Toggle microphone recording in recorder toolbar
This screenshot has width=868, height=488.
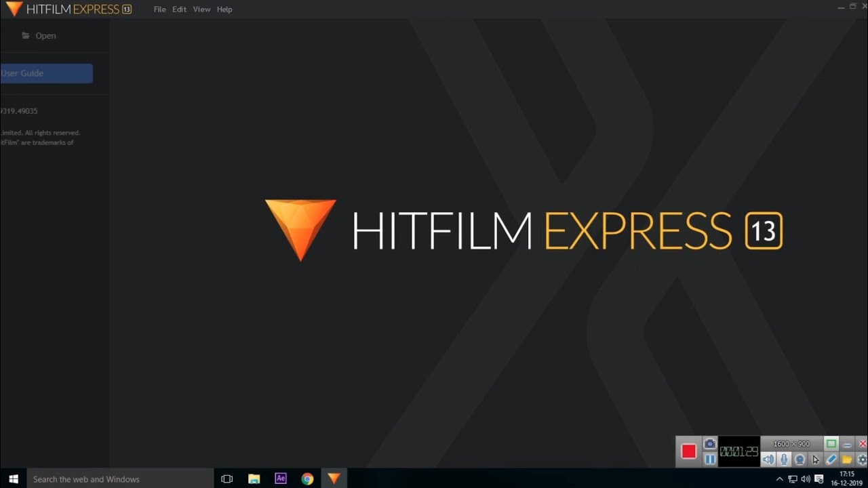pos(784,460)
